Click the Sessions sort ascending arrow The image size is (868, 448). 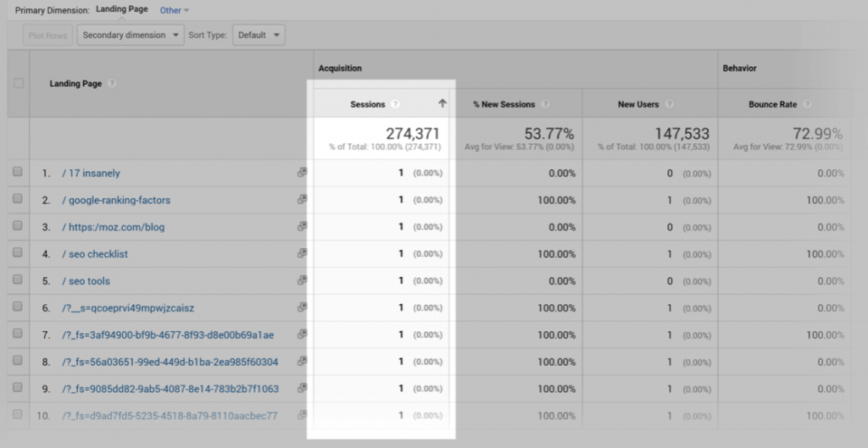point(442,103)
